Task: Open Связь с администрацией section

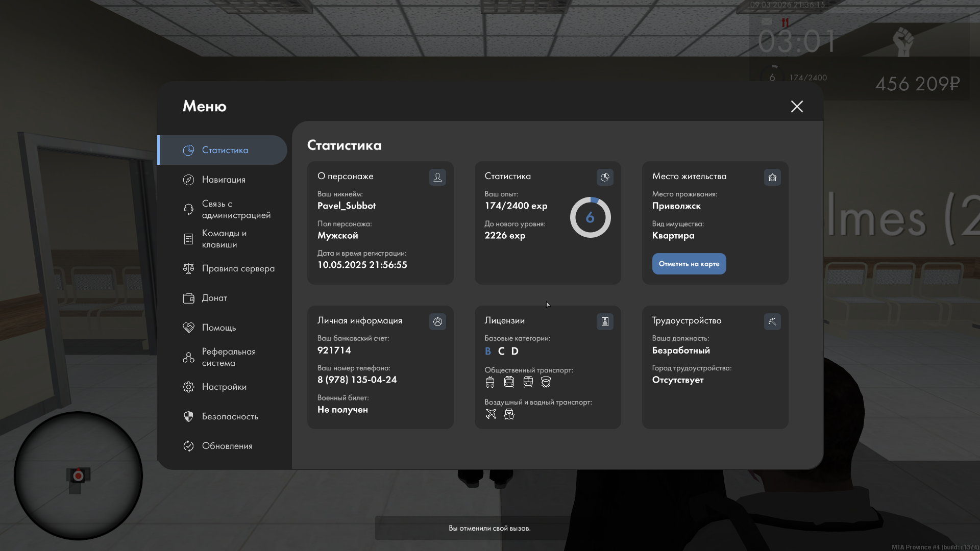Action: (236, 209)
